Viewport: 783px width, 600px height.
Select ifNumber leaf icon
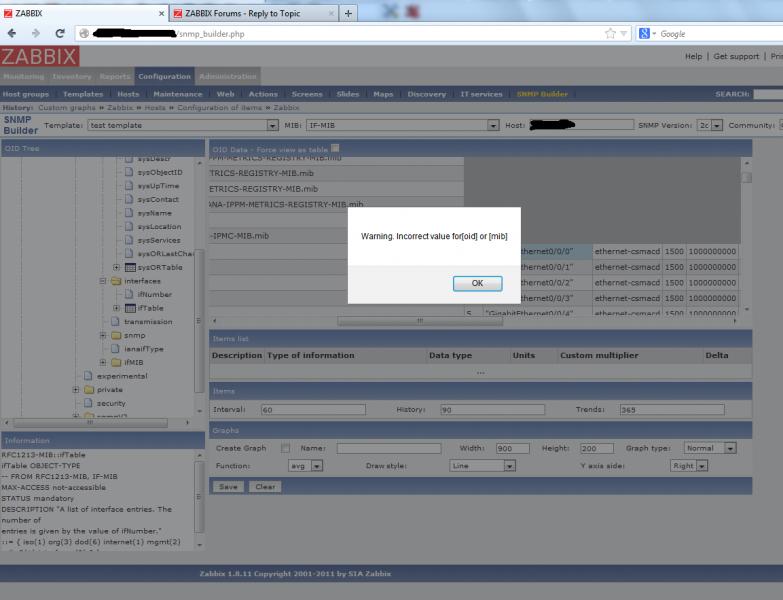(129, 295)
